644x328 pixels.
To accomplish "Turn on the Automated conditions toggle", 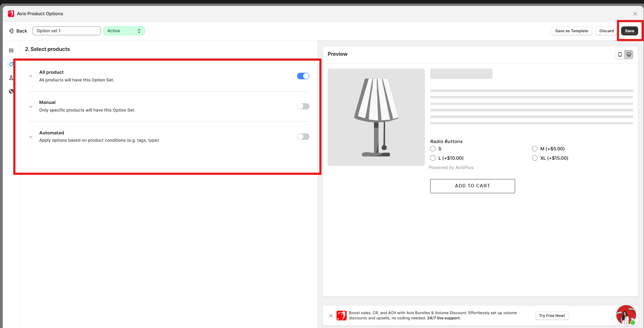I will [303, 137].
